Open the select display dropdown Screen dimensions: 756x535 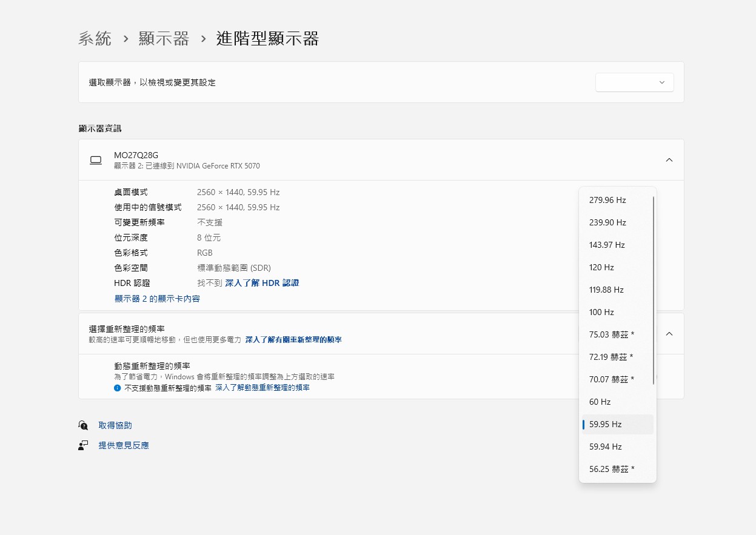(634, 82)
